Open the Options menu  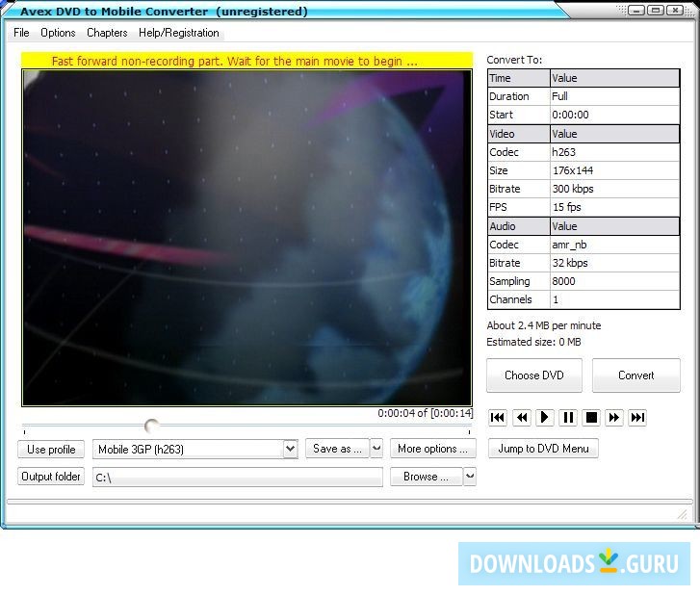58,33
